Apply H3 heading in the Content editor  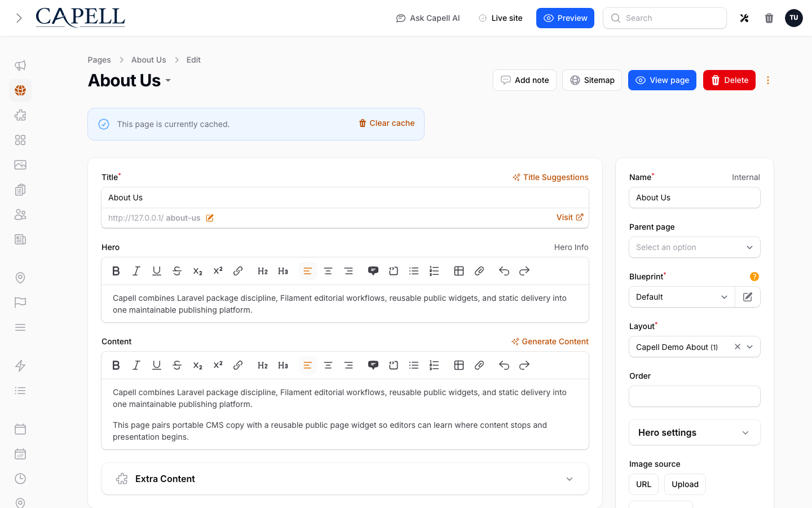click(x=283, y=365)
